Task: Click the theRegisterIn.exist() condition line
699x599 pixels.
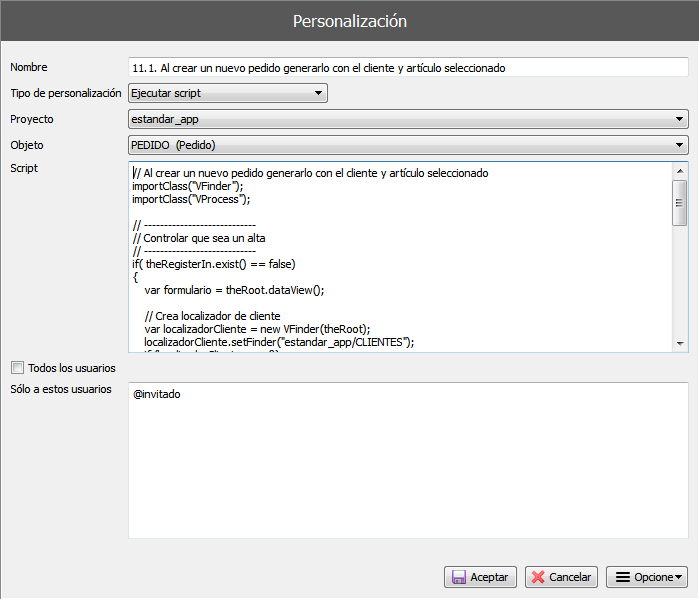Action: [x=214, y=264]
